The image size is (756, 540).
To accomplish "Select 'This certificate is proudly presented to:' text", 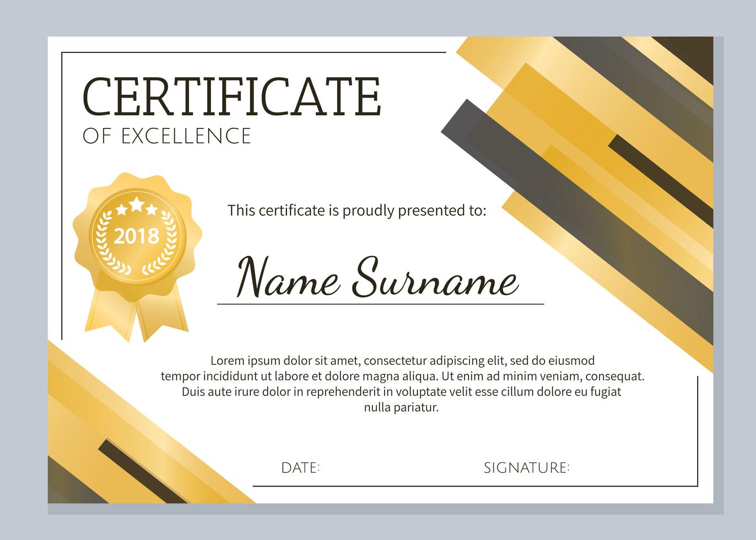I will [357, 210].
